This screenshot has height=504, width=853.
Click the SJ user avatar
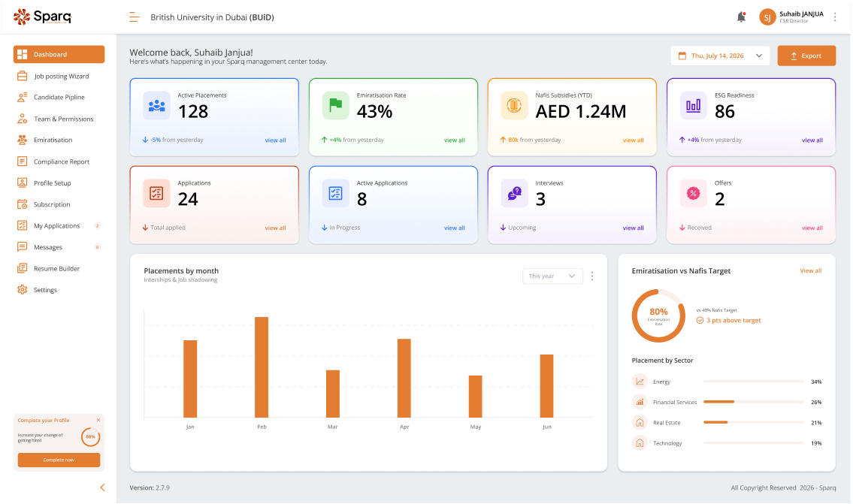point(767,17)
